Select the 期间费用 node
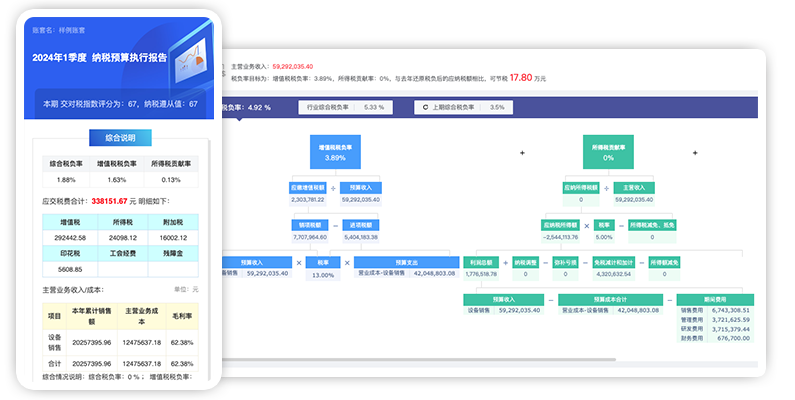795x400 pixels. click(715, 300)
